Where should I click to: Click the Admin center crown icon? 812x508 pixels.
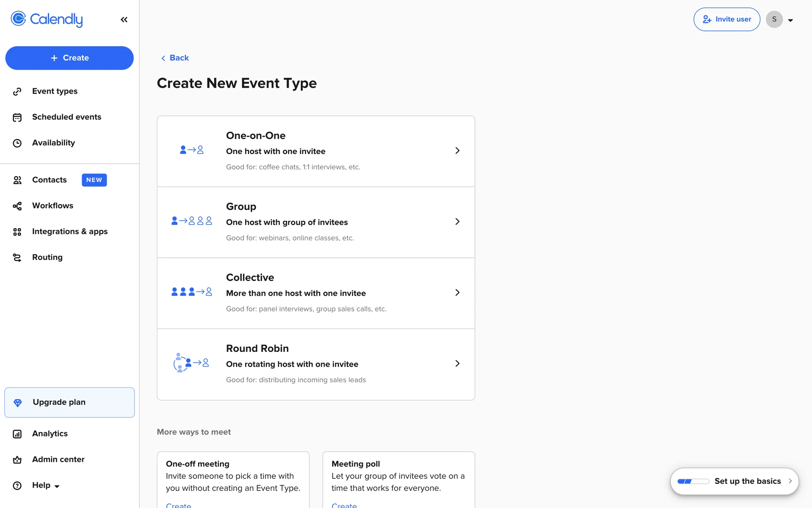[x=17, y=460]
